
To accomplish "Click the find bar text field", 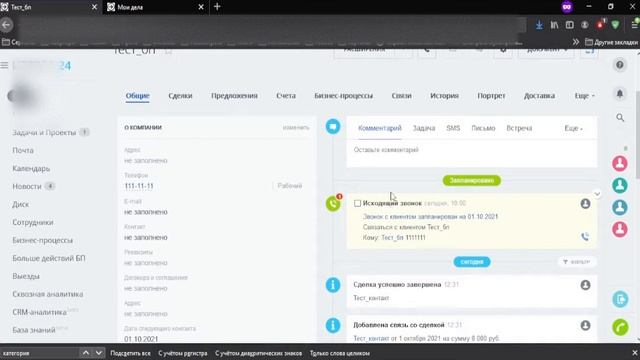I will 39,353.
